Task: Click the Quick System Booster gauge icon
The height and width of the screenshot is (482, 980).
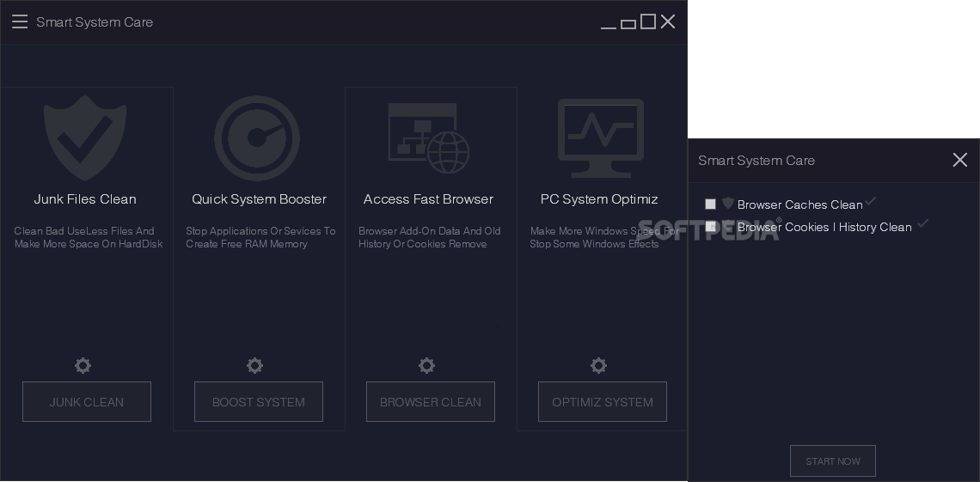Action: coord(257,138)
